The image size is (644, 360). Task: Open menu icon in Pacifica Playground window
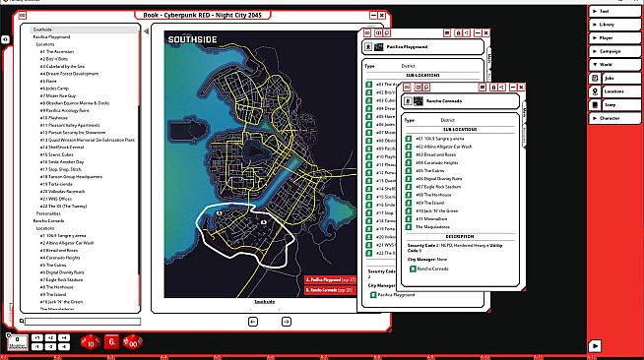[447, 32]
